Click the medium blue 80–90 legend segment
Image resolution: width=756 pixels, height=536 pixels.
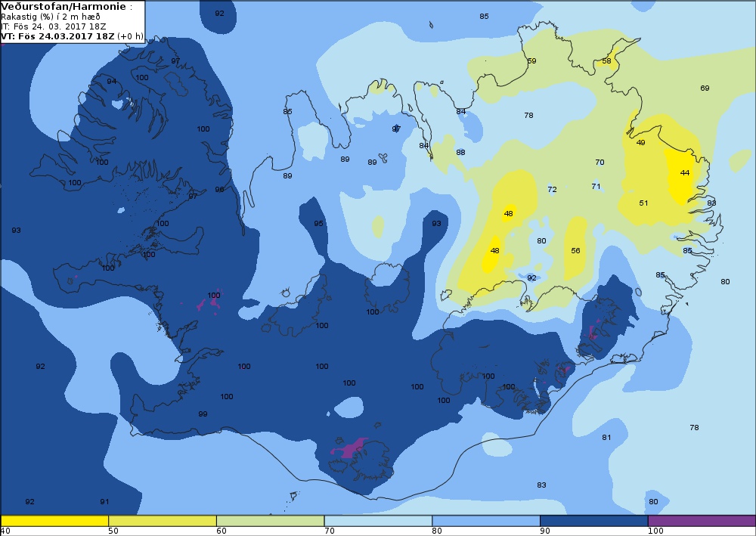click(x=486, y=521)
